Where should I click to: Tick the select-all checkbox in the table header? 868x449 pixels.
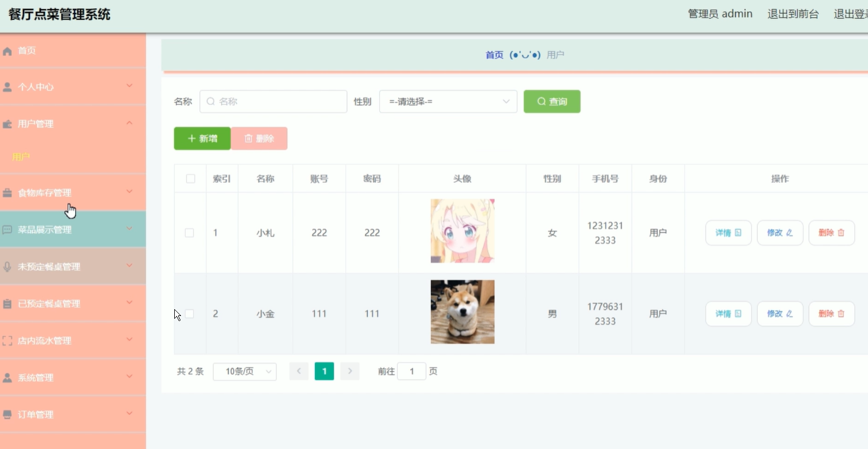coord(191,179)
